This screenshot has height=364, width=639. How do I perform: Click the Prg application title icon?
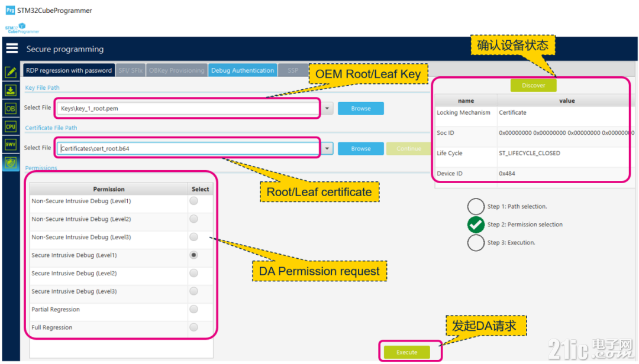coord(10,10)
